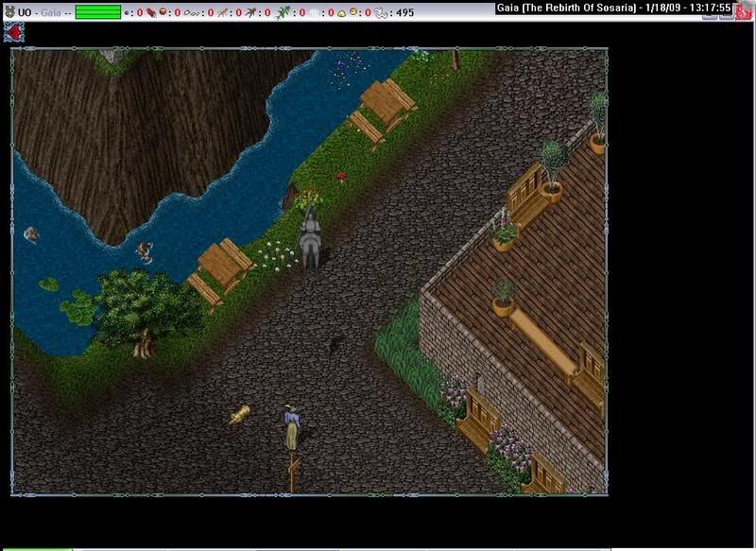Select the villager wearing a hat
This screenshot has height=551, width=756.
pos(292,427)
